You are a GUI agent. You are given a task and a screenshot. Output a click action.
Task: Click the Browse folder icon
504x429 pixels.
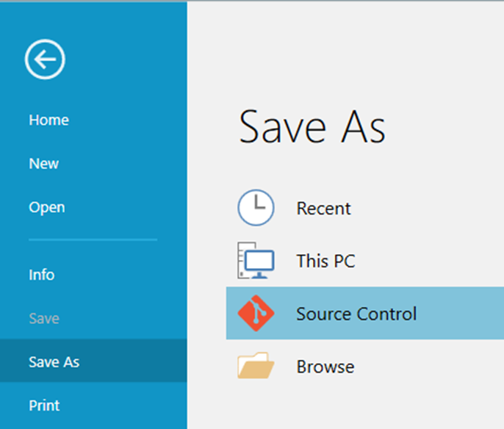(x=256, y=365)
